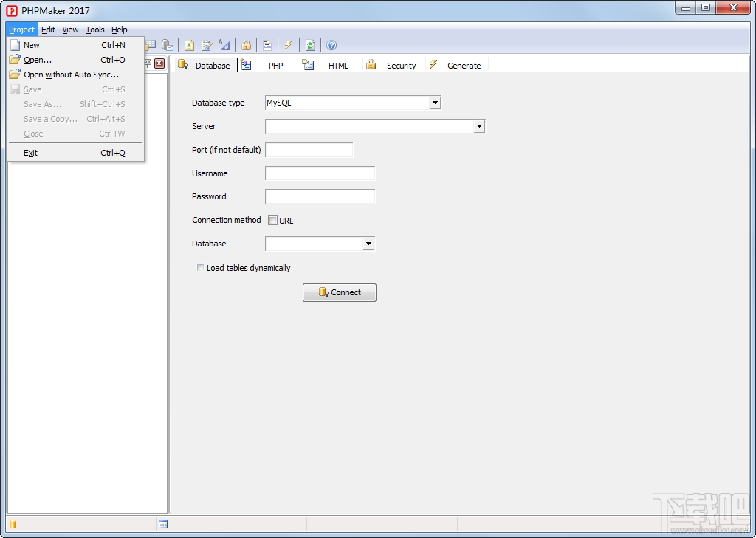
Task: Enable the URL connection method checkbox
Action: click(x=273, y=221)
